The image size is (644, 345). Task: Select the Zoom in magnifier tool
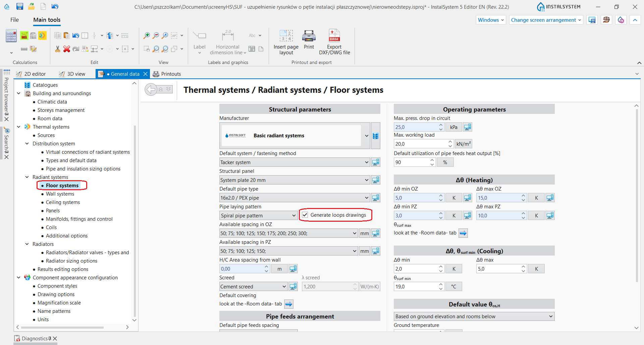[x=147, y=35]
